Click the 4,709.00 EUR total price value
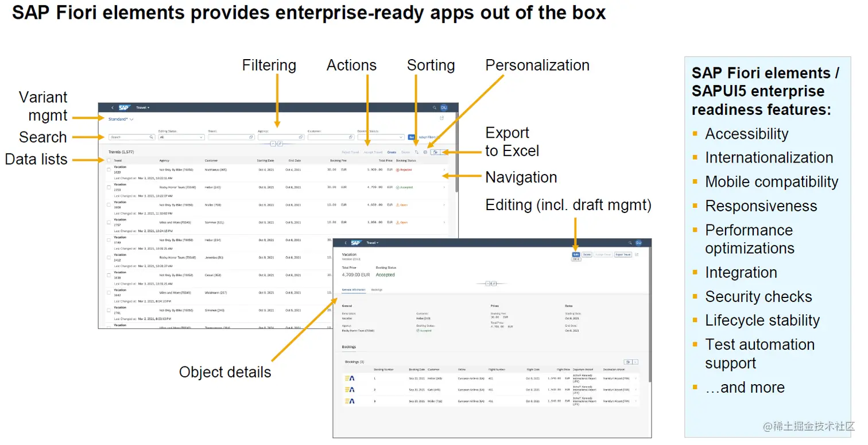The width and height of the screenshot is (868, 445). [356, 274]
